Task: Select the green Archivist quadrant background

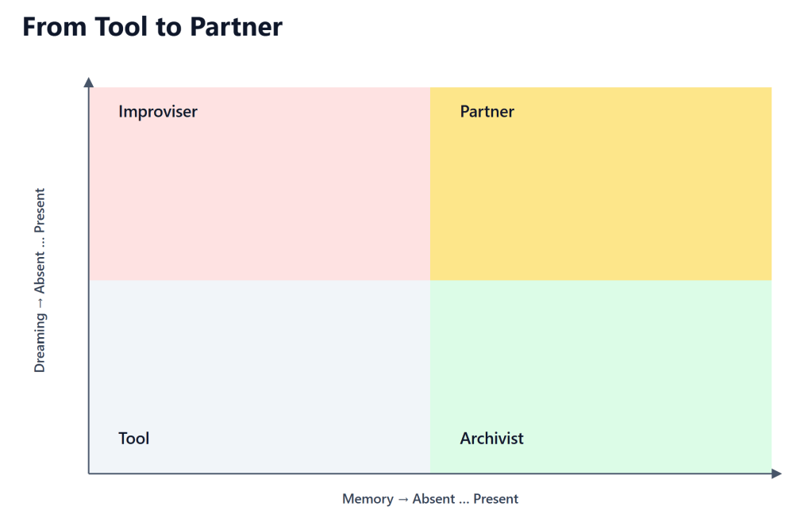Action: click(600, 365)
